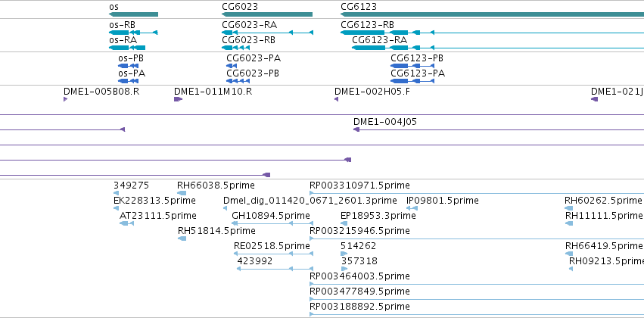Screen dimensions: 644x318
Task: Click the CG6123 gene bar
Action: [492, 14]
